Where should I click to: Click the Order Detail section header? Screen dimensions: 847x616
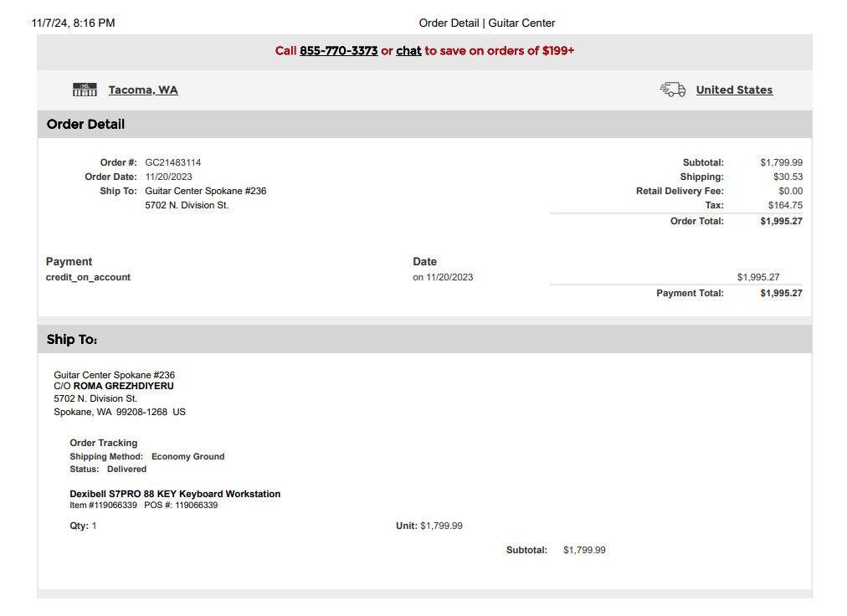(x=86, y=124)
